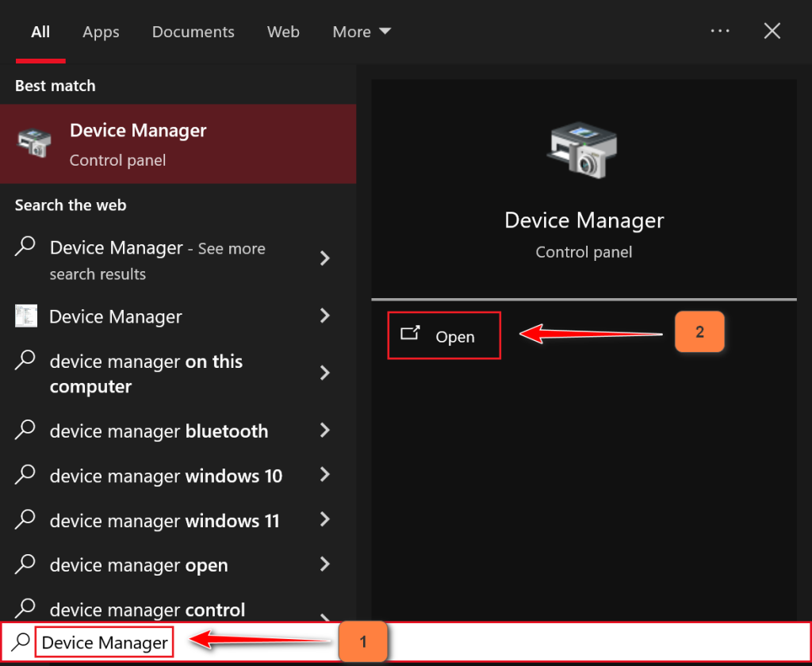Expand chevron for device manager windows 10
This screenshot has width=812, height=666.
(324, 476)
